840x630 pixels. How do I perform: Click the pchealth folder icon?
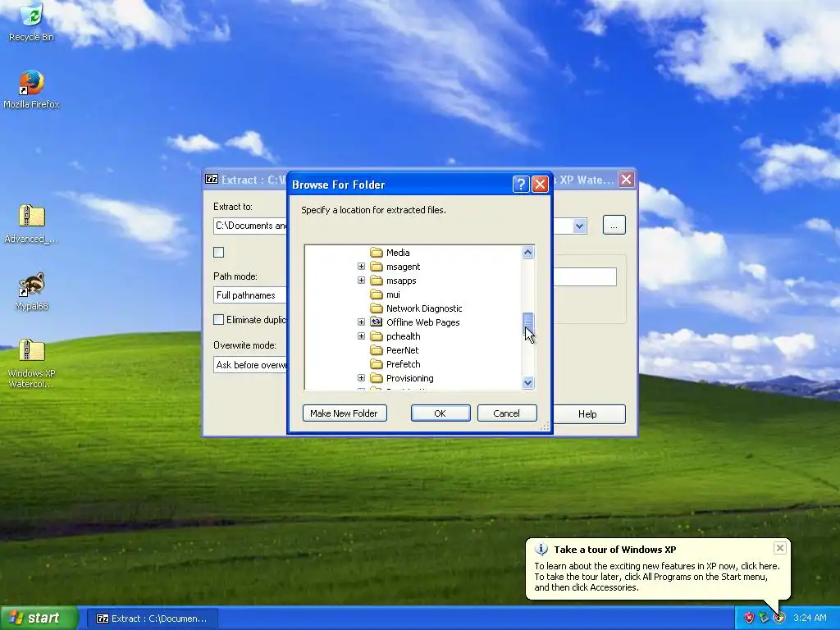(x=377, y=336)
